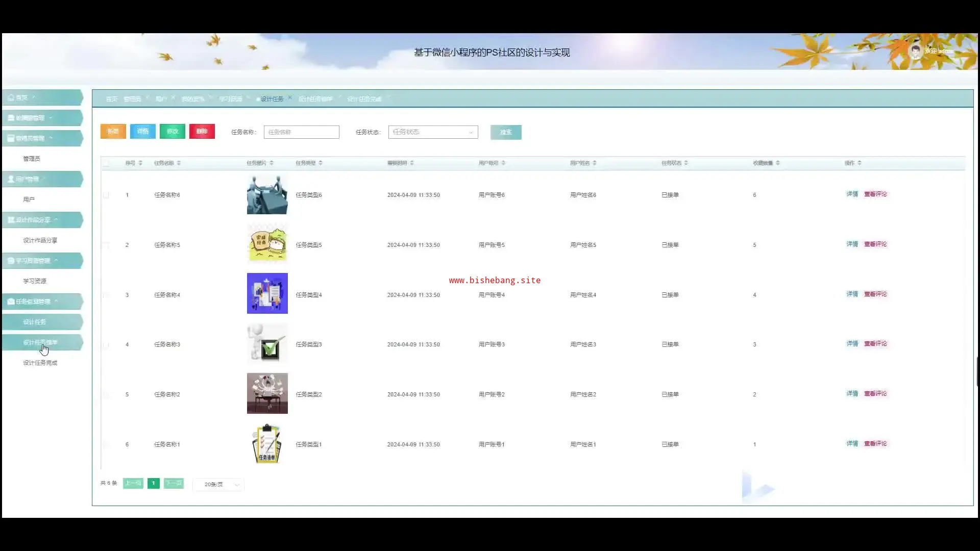
Task: Click sort arrows on 用户账号 column
Action: 503,163
